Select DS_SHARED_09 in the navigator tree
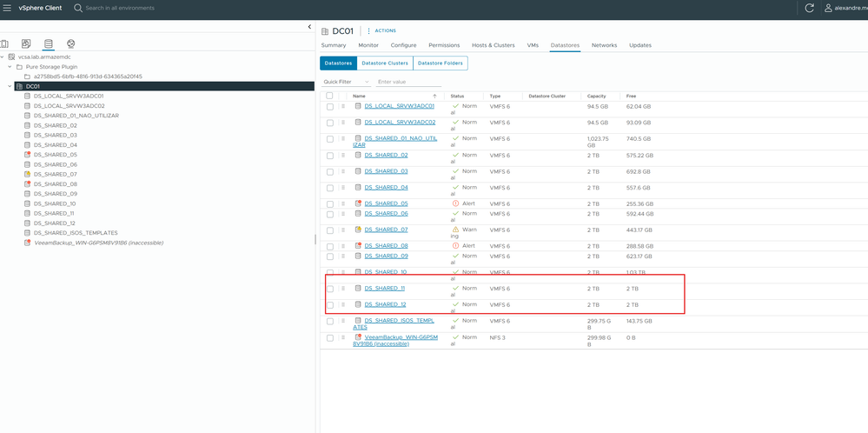The image size is (868, 433). pos(56,194)
